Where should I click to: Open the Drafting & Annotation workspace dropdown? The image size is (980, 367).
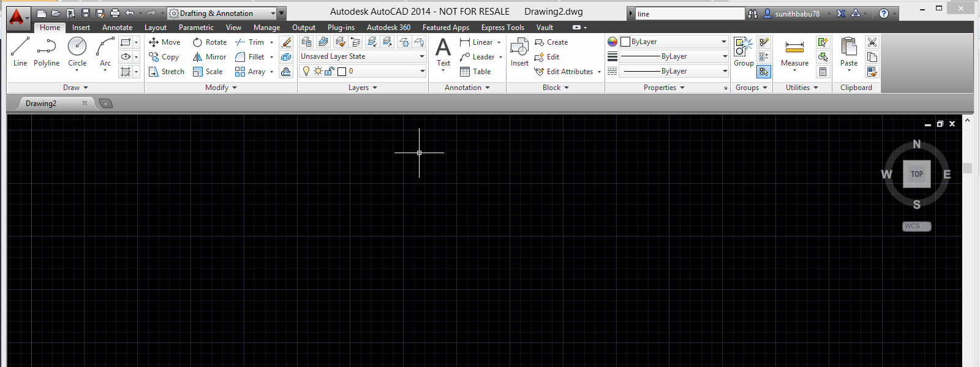pyautogui.click(x=222, y=13)
